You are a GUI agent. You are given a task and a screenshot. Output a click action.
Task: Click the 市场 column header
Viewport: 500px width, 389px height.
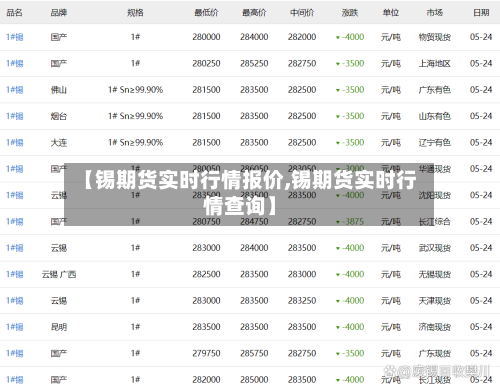435,13
